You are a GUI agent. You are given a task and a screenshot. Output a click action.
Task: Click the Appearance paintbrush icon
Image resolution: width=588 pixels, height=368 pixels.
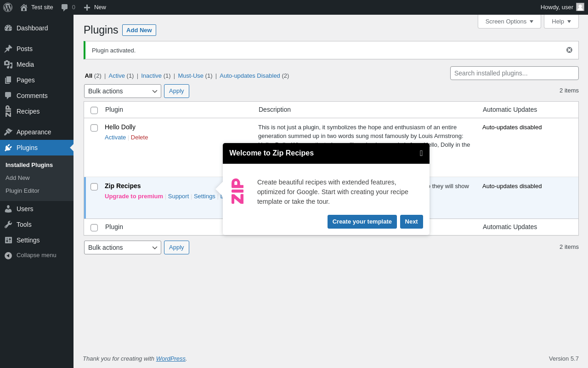point(8,132)
